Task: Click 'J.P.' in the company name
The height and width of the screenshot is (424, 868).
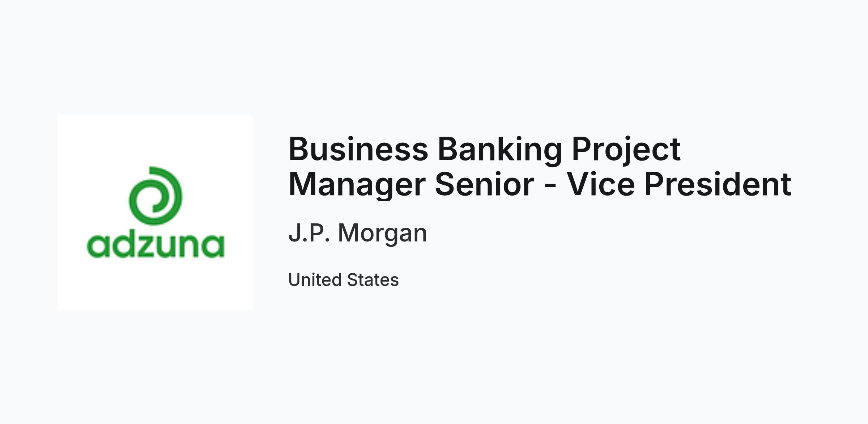Action: coord(309,232)
